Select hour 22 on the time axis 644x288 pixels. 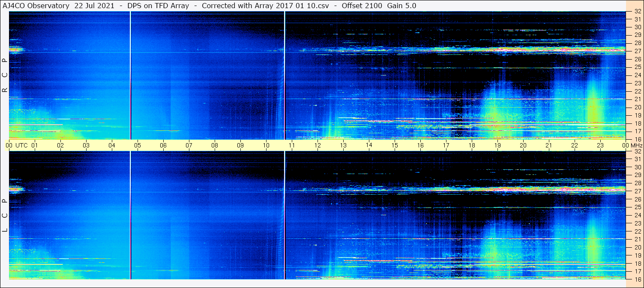click(x=575, y=145)
